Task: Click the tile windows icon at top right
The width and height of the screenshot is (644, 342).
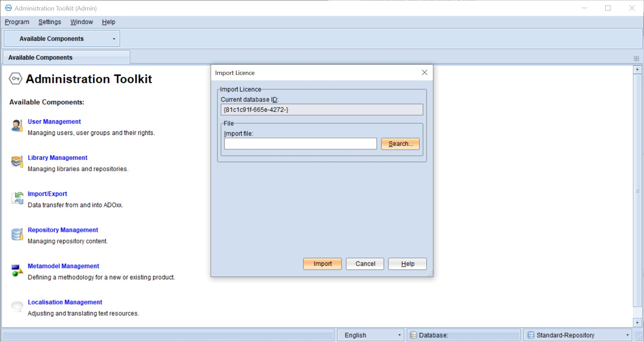Action: (x=636, y=59)
